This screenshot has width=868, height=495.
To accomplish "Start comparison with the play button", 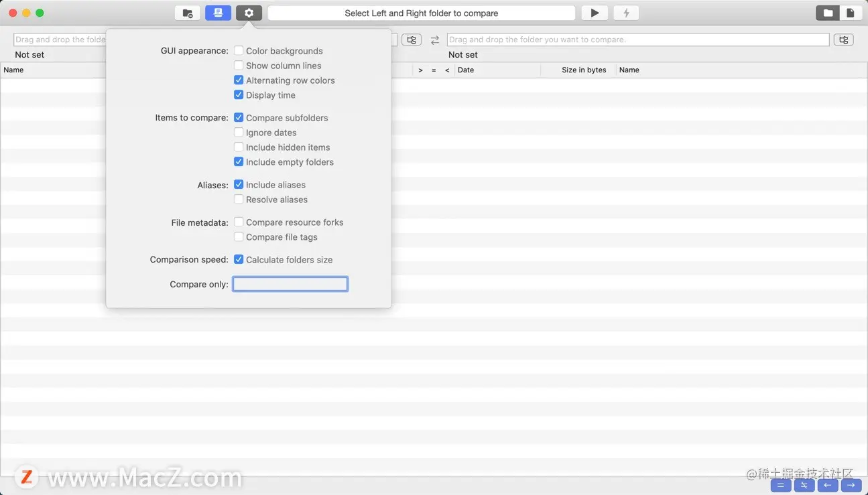I will [595, 13].
